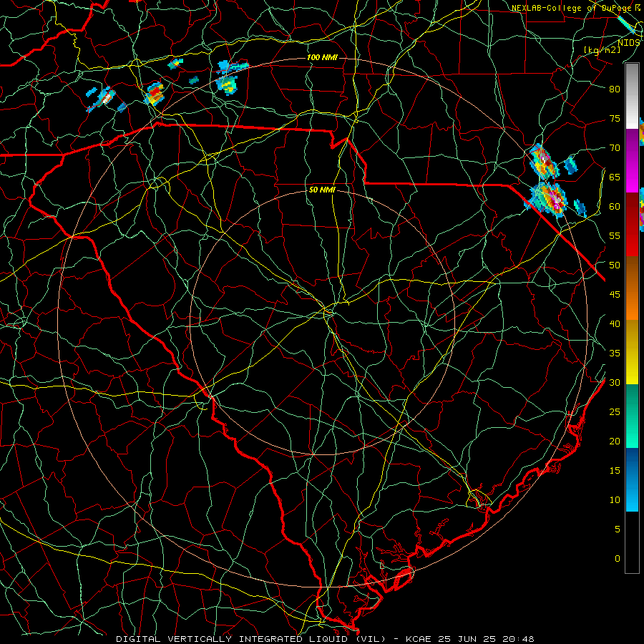The image size is (644, 644).
Task: Click the color scale value "0"
Action: [x=618, y=559]
